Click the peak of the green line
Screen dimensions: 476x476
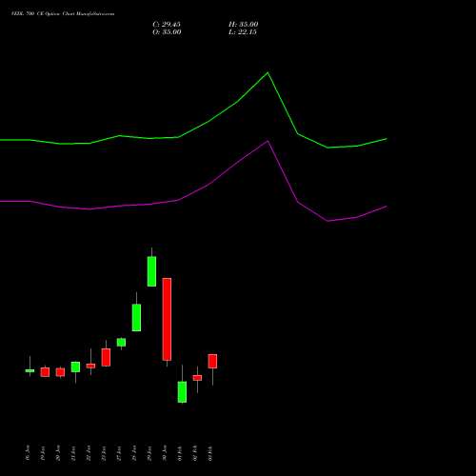[x=268, y=72]
